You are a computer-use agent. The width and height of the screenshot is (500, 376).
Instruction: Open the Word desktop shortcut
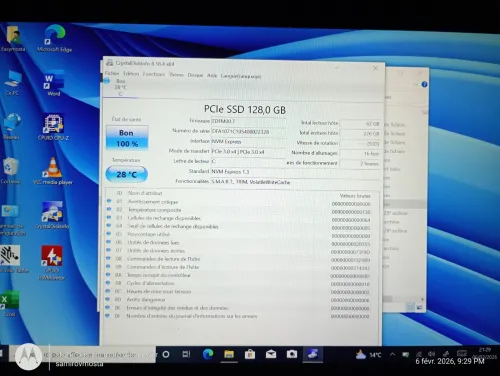coord(54,83)
